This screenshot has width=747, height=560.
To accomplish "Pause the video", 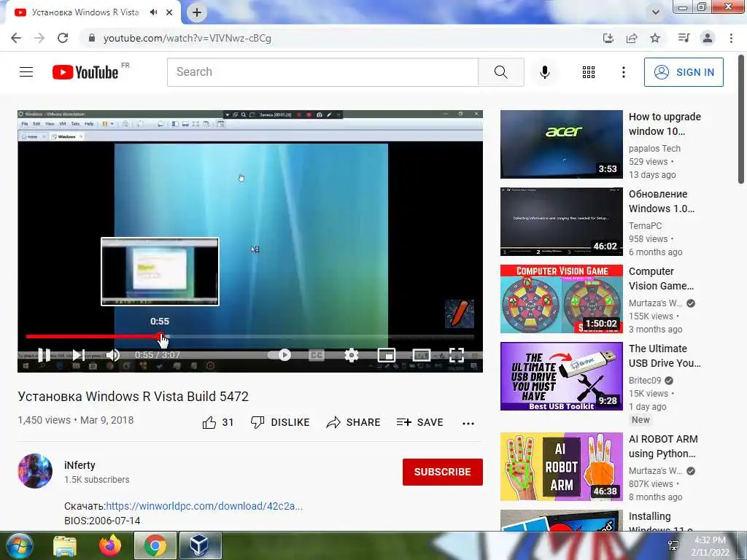I will pos(44,355).
